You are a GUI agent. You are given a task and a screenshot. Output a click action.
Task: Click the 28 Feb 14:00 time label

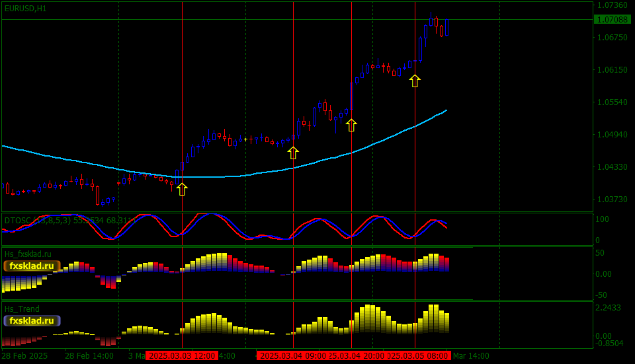tap(89, 356)
